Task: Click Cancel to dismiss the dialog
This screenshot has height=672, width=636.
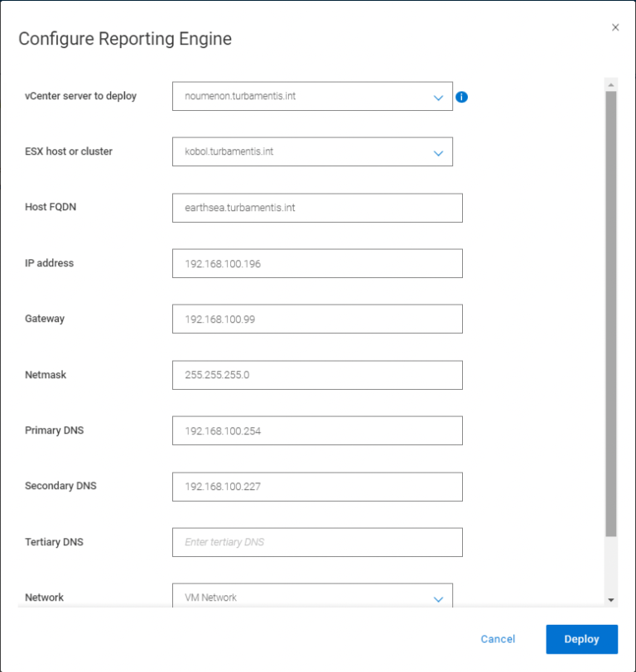Action: pos(497,639)
